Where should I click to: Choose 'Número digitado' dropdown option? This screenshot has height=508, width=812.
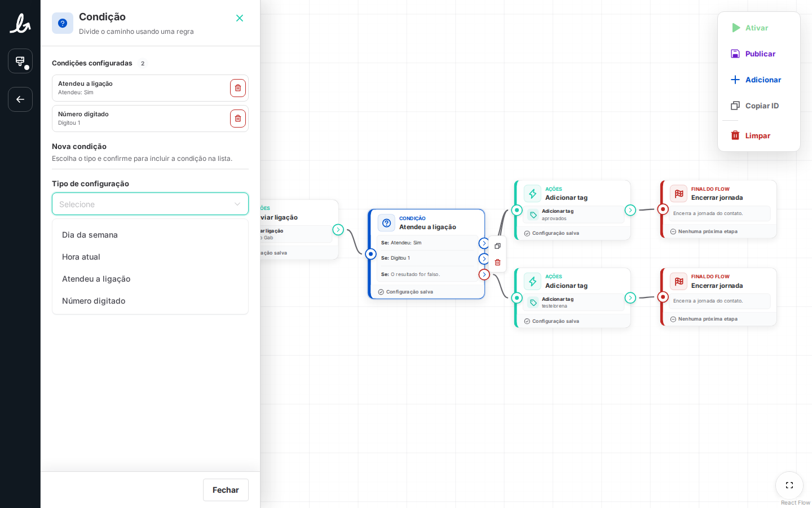click(150, 301)
